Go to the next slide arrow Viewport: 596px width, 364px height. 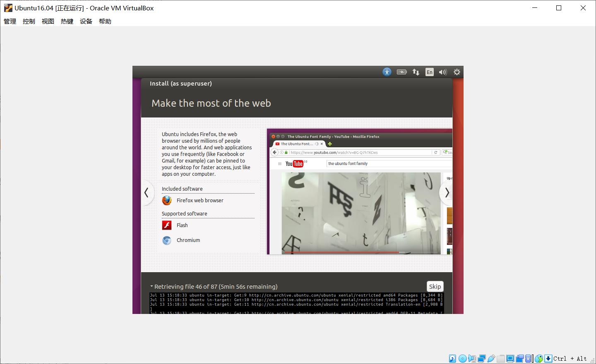coord(447,192)
